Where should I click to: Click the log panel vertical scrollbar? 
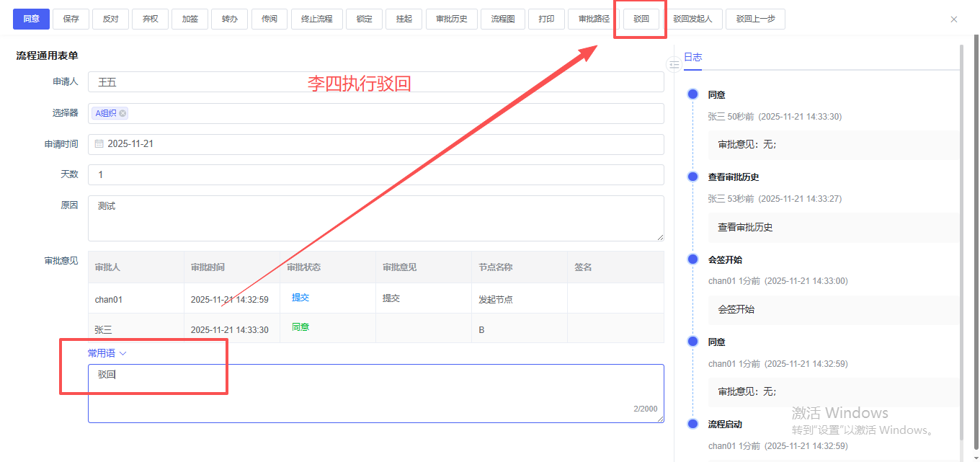(x=961, y=238)
